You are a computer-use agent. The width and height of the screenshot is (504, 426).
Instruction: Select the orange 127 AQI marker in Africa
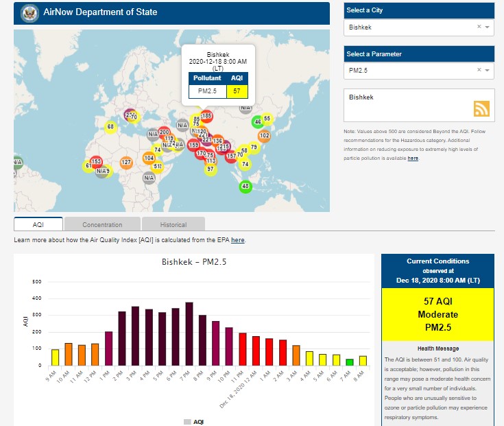(x=126, y=163)
